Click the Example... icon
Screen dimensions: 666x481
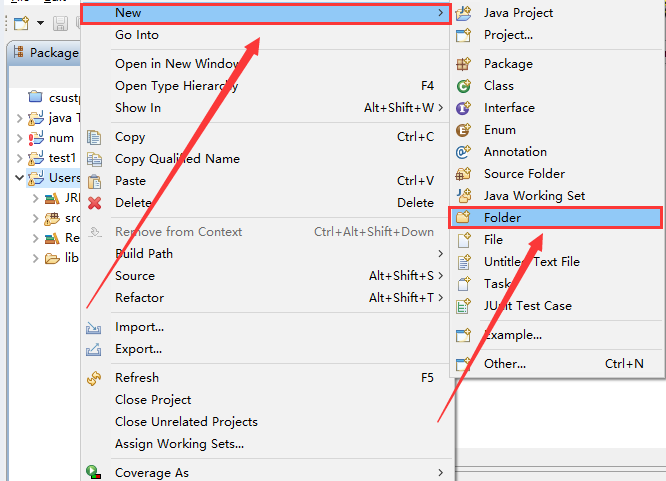463,335
